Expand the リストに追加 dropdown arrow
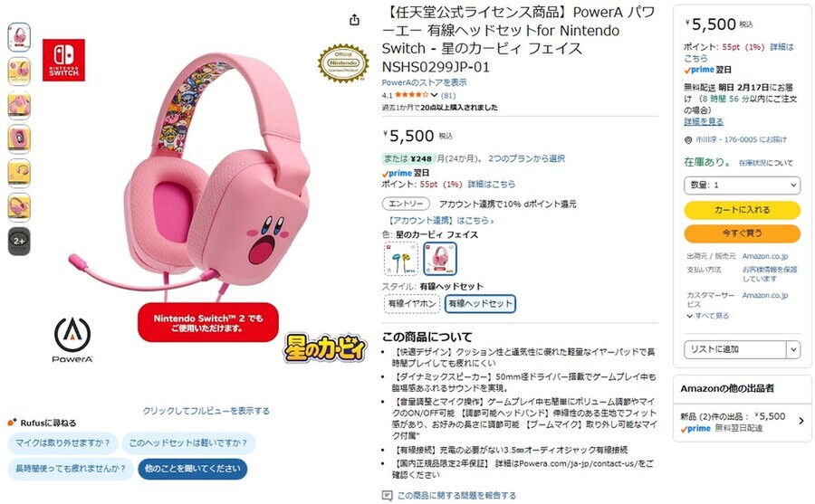 (793, 349)
